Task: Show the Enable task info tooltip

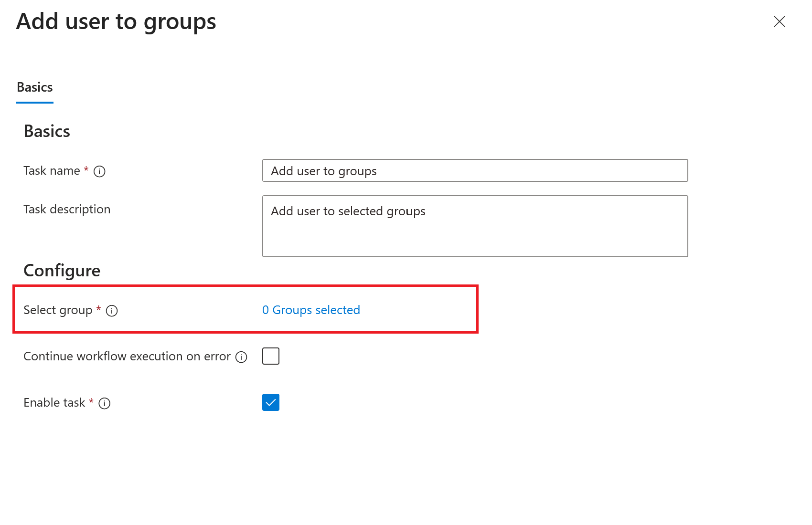Action: coord(104,403)
